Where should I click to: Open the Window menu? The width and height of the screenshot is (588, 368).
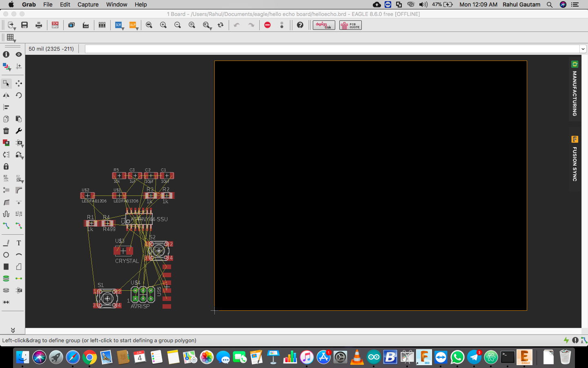pos(117,4)
